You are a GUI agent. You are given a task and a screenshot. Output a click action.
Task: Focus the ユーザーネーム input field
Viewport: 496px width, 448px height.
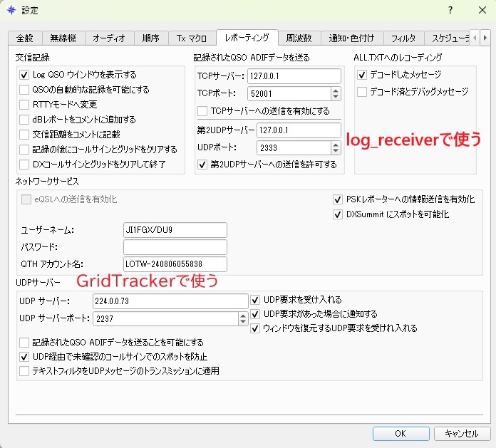tap(175, 229)
